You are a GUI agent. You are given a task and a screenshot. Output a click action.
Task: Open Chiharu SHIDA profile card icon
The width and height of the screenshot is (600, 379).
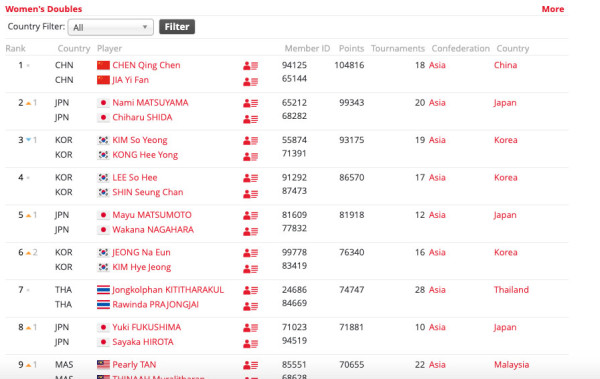251,119
